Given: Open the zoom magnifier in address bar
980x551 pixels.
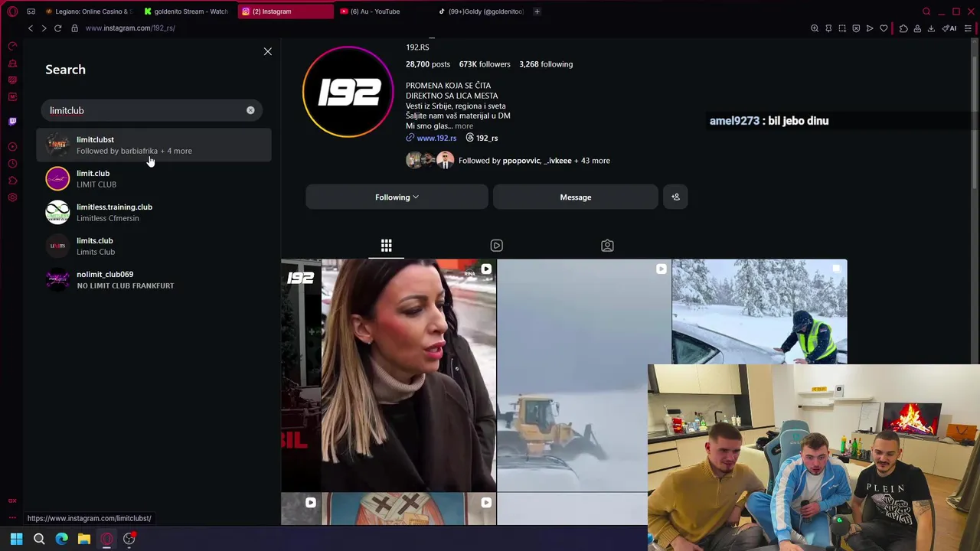Looking at the screenshot, I should click(815, 28).
